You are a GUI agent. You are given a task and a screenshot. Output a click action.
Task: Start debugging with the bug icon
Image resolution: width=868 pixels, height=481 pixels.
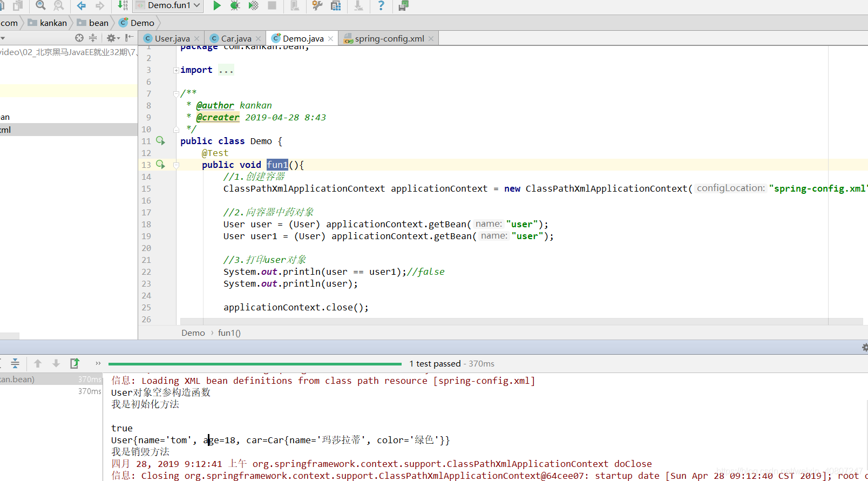coord(235,5)
